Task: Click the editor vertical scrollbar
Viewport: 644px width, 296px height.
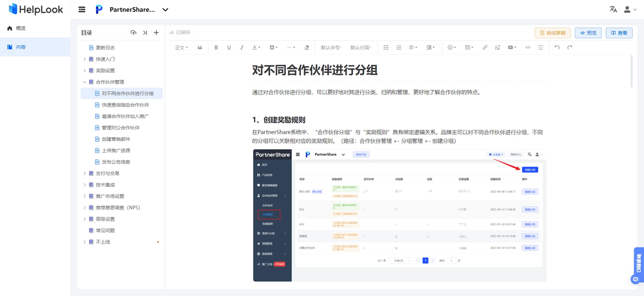Action: click(632, 71)
